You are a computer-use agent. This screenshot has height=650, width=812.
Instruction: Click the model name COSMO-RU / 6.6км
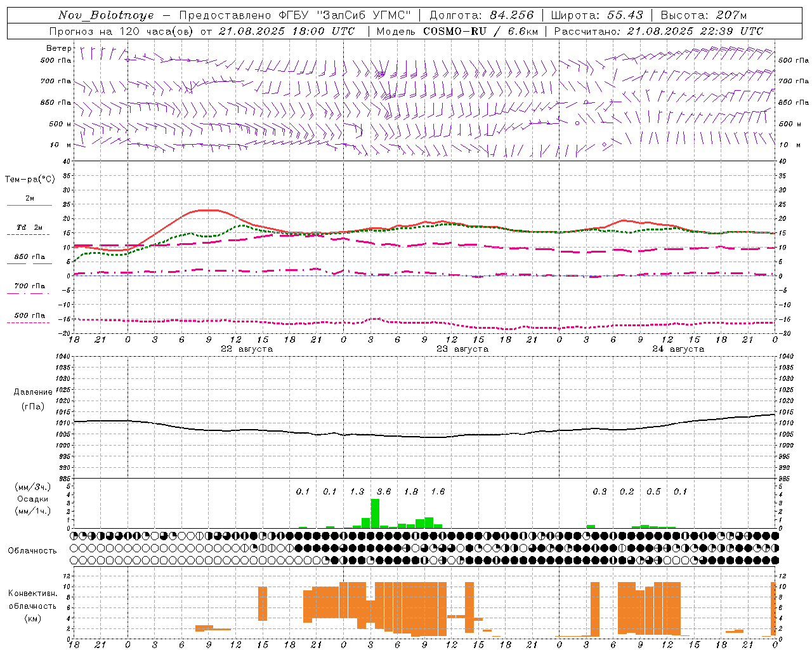(481, 31)
